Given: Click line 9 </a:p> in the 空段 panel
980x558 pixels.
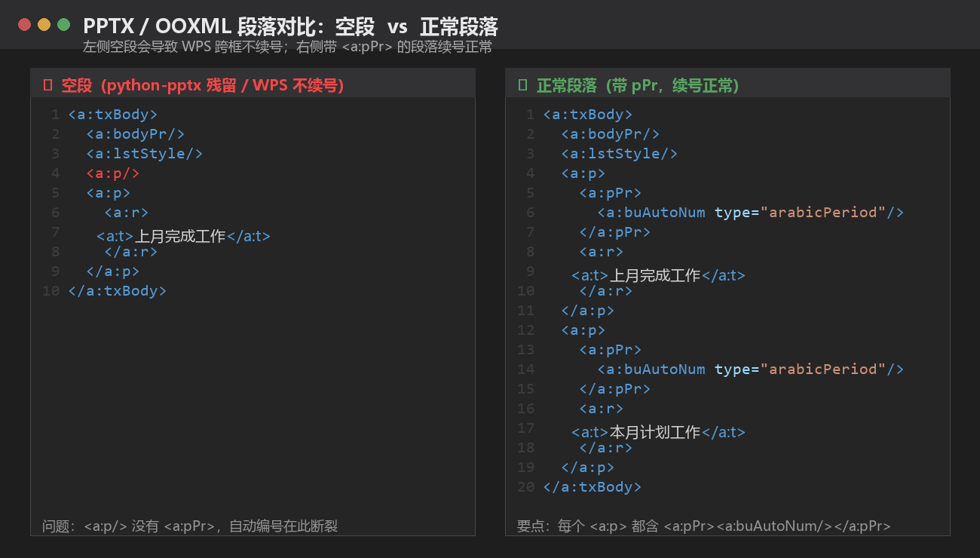Looking at the screenshot, I should pyautogui.click(x=113, y=271).
